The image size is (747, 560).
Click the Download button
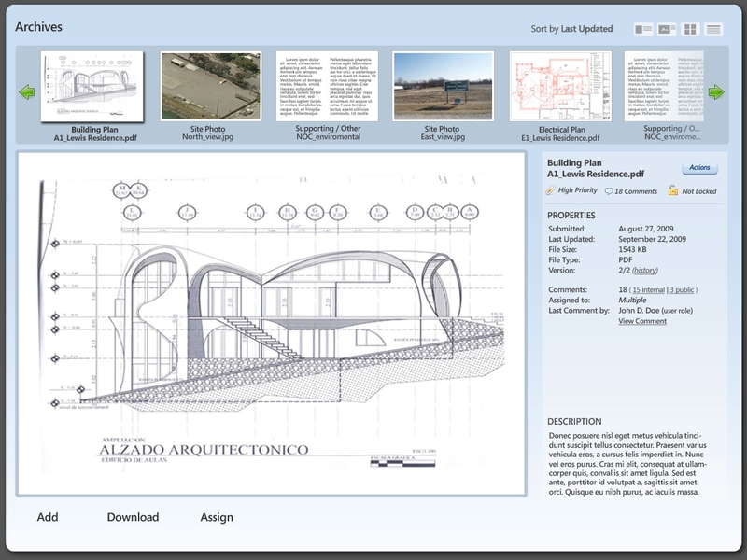pyautogui.click(x=133, y=517)
